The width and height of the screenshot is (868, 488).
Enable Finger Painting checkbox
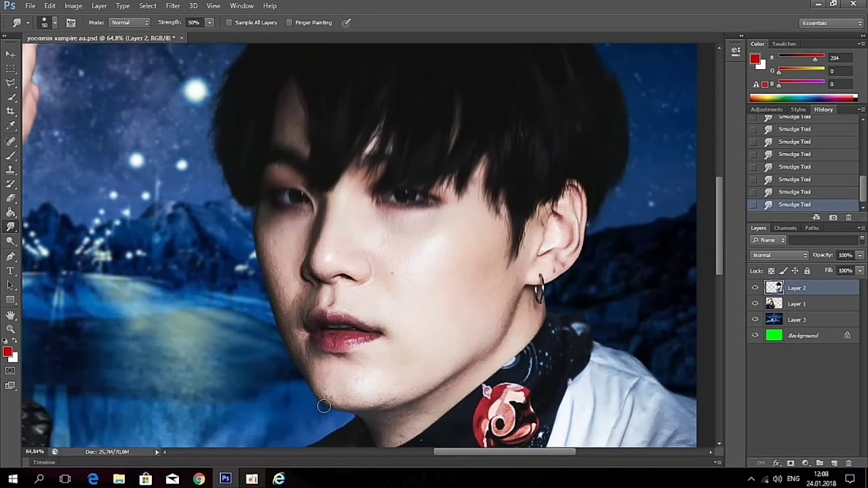click(289, 22)
